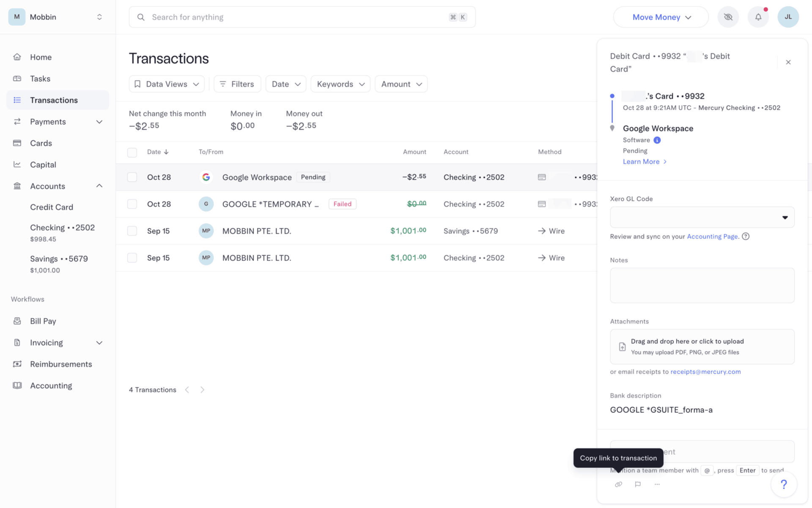The image size is (812, 508).
Task: Check the GOOGLE *TEMPORARY row checkbox
Action: pos(132,204)
